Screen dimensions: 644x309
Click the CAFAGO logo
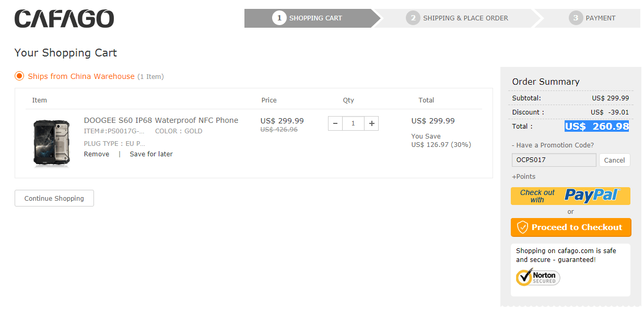pos(64,19)
